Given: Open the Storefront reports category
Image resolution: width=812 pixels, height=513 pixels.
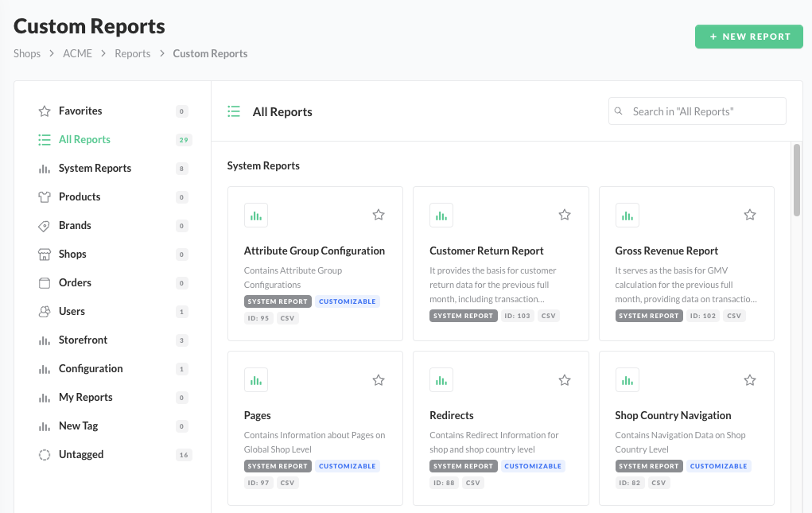Looking at the screenshot, I should click(x=83, y=340).
